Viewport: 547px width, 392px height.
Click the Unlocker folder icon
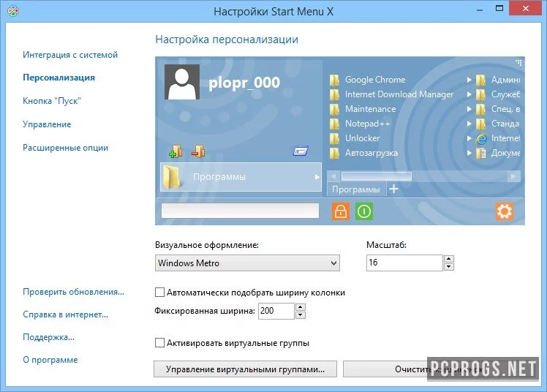pos(334,138)
